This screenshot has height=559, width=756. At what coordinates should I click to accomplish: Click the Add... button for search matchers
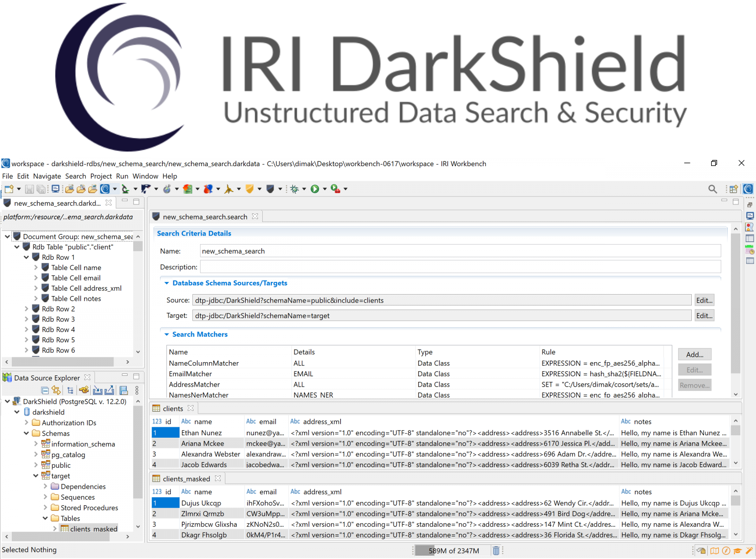pos(695,355)
